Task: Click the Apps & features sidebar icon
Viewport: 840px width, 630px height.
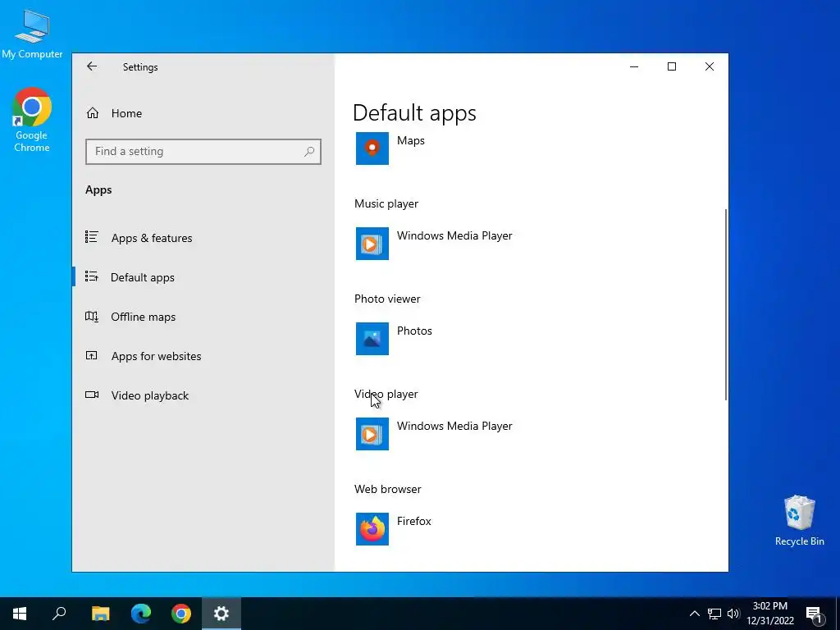Action: (92, 237)
